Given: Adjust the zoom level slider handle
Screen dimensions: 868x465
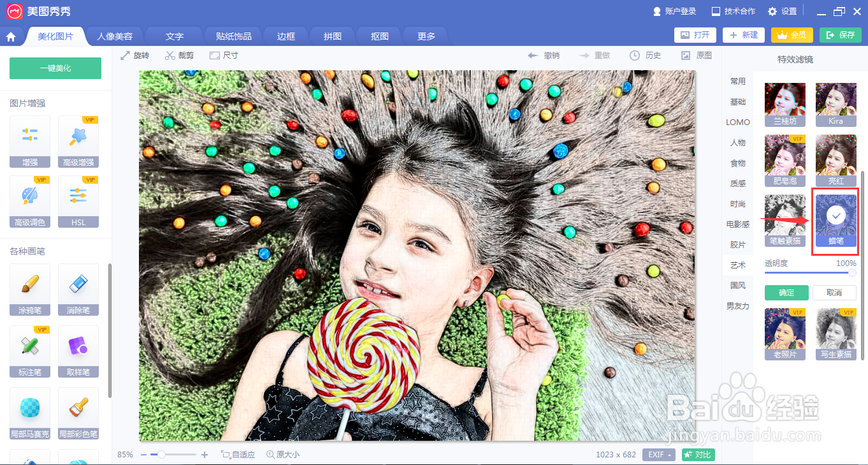Looking at the screenshot, I should [162, 455].
